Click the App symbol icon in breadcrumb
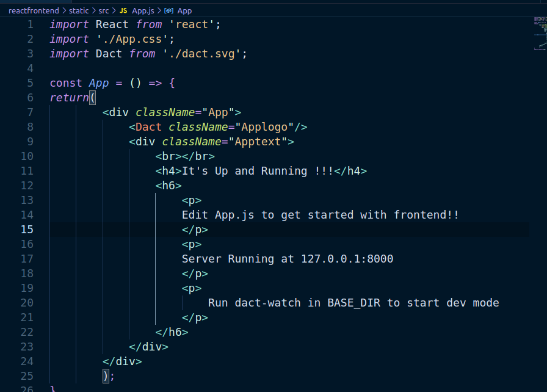The image size is (547, 392). (169, 11)
